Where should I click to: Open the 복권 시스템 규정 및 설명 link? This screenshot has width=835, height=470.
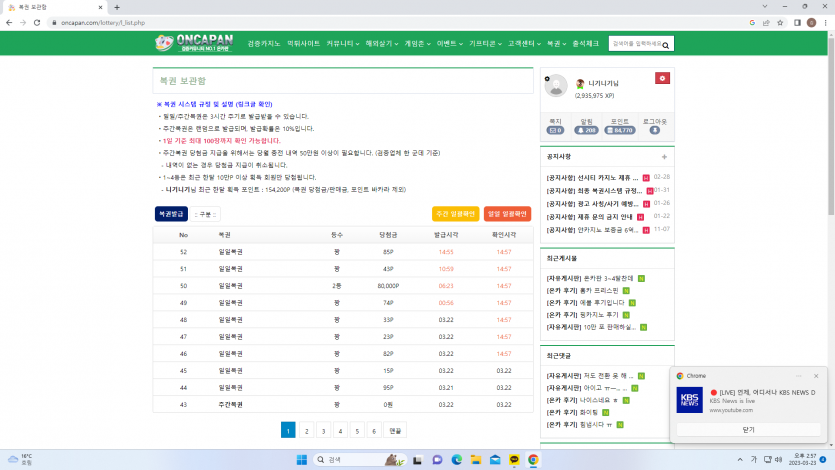pyautogui.click(x=215, y=104)
